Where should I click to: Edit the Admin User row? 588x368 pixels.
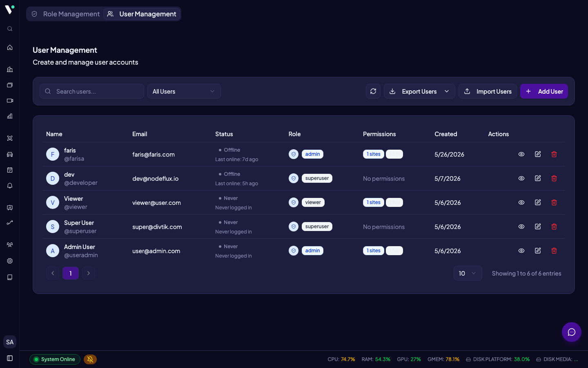(x=538, y=251)
